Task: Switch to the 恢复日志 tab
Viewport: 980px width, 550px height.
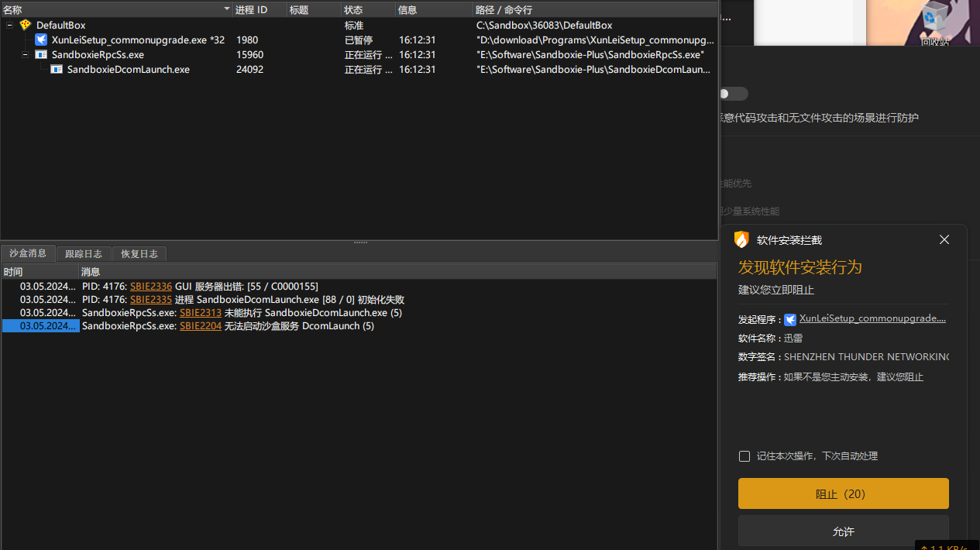Action: pyautogui.click(x=139, y=253)
